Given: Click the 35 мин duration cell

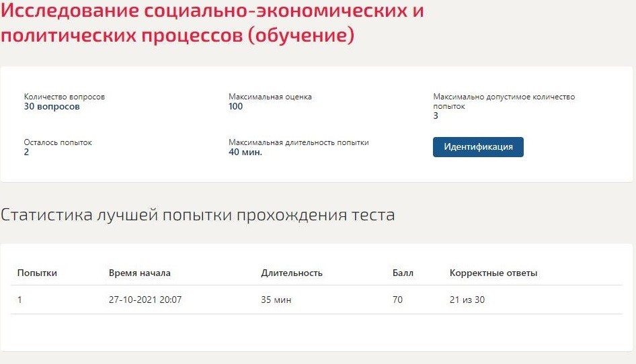Looking at the screenshot, I should pos(276,300).
